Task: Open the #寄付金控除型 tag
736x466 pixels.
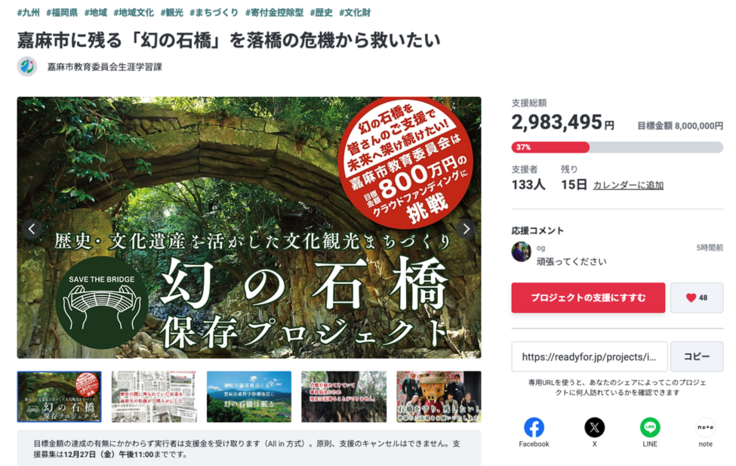Action: pos(274,13)
